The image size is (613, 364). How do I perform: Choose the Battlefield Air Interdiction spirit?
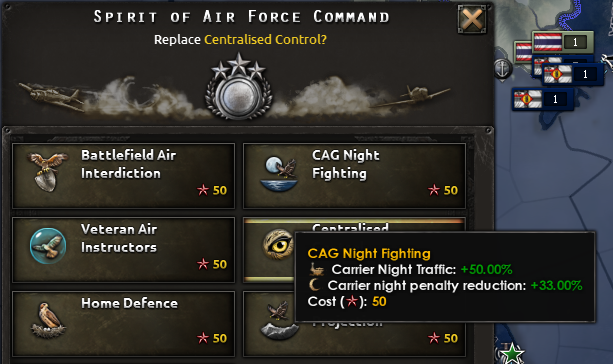point(124,176)
